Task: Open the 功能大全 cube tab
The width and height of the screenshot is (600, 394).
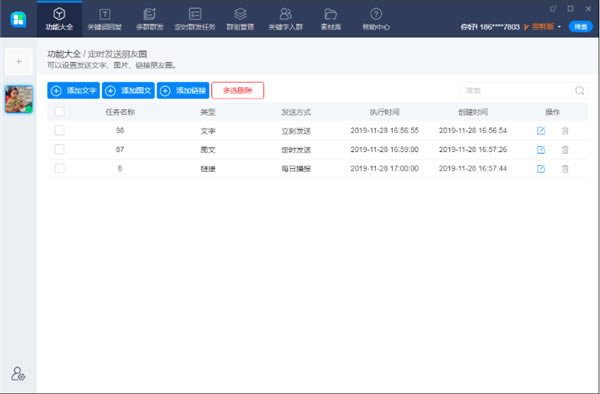Action: click(x=59, y=19)
